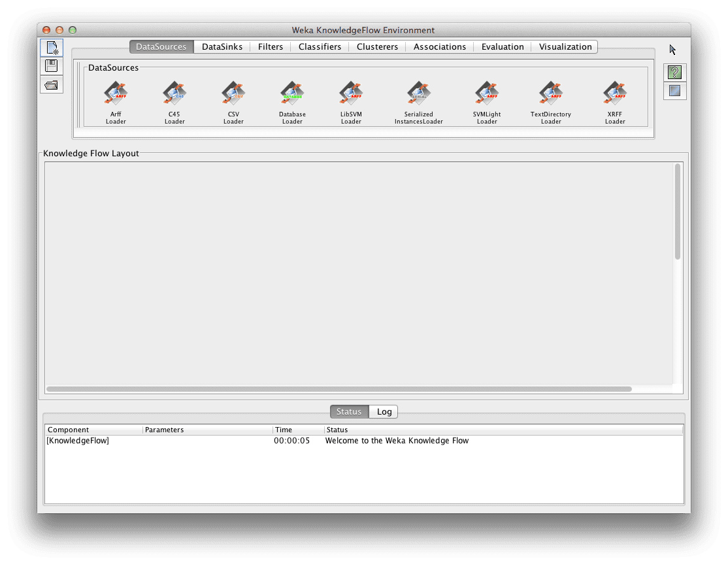
Task: Click the Time column header
Action: 298,430
